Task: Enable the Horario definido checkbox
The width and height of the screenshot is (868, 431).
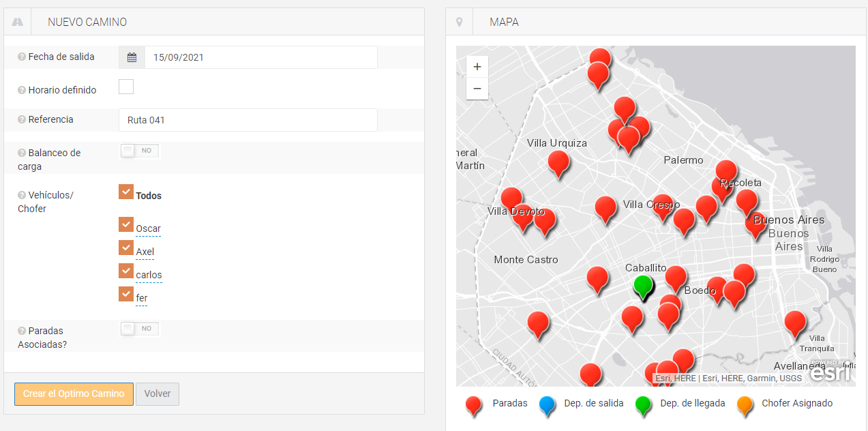Action: (x=126, y=87)
